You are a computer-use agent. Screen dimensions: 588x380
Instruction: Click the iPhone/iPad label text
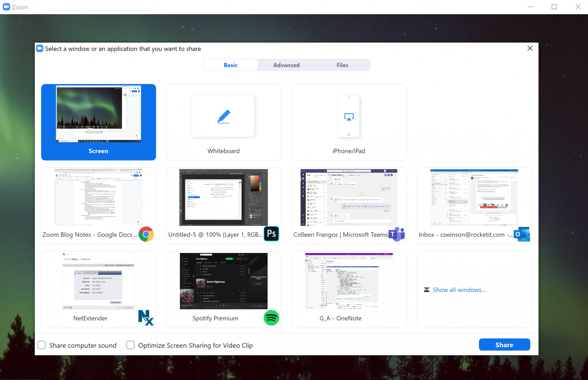(349, 151)
